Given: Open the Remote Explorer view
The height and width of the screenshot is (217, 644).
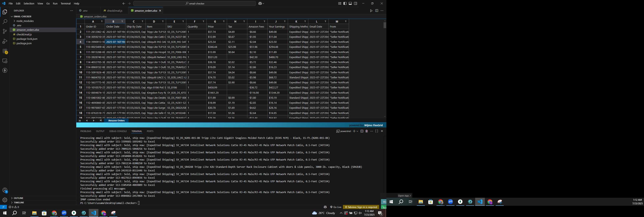Looking at the screenshot, I should pos(5,61).
